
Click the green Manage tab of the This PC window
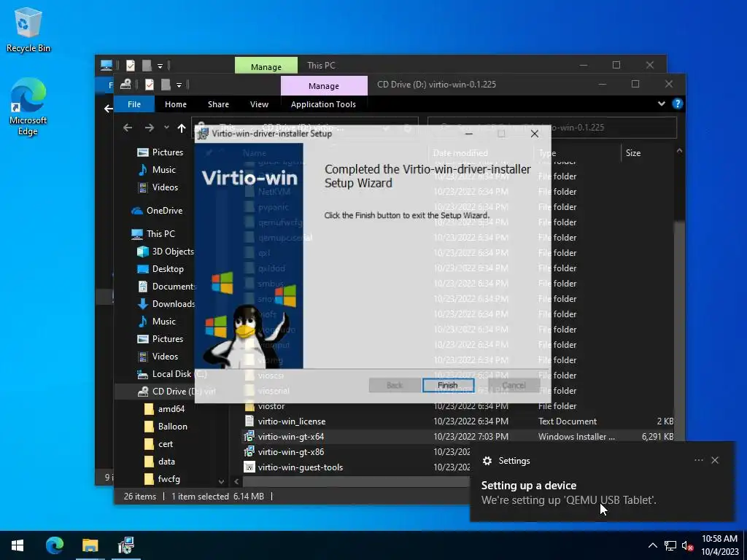click(266, 66)
